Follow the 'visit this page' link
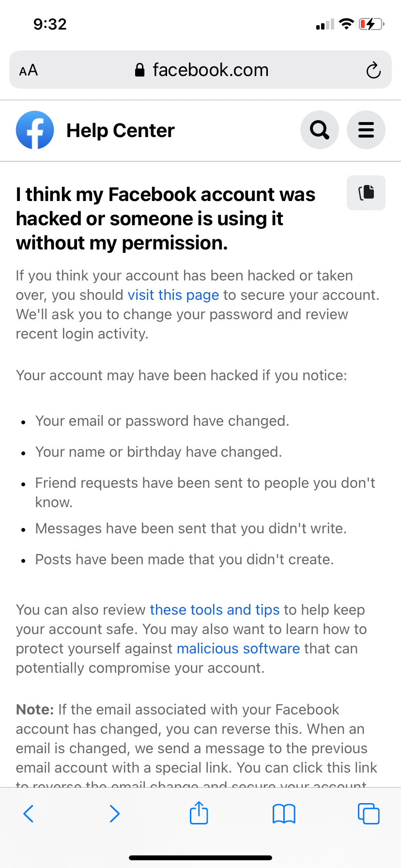This screenshot has width=401, height=868. pos(173,295)
